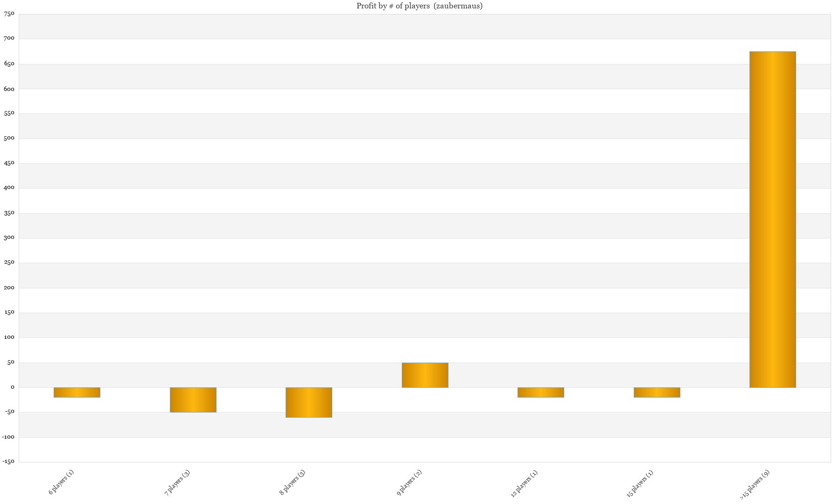The image size is (840, 504).
Task: Click the '6 players (1)' bar
Action: pyautogui.click(x=77, y=392)
